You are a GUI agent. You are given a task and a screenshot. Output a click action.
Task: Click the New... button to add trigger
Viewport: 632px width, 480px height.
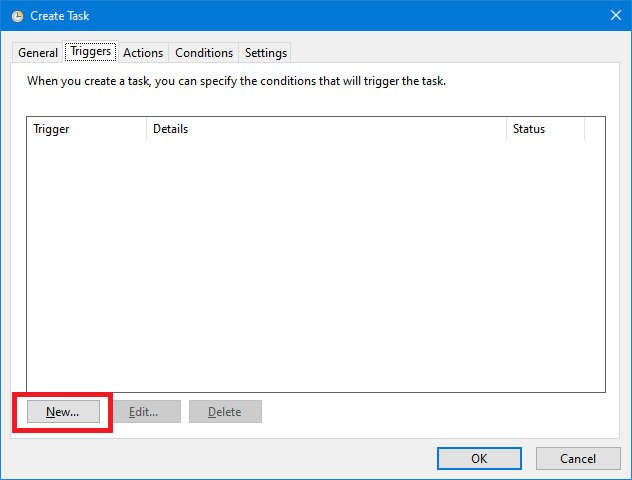(x=63, y=411)
